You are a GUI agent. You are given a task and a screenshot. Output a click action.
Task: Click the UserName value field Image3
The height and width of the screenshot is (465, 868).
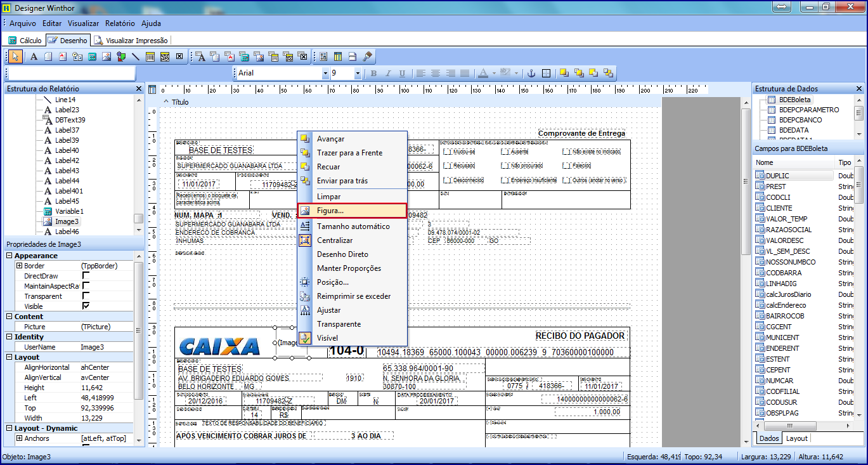click(x=105, y=347)
